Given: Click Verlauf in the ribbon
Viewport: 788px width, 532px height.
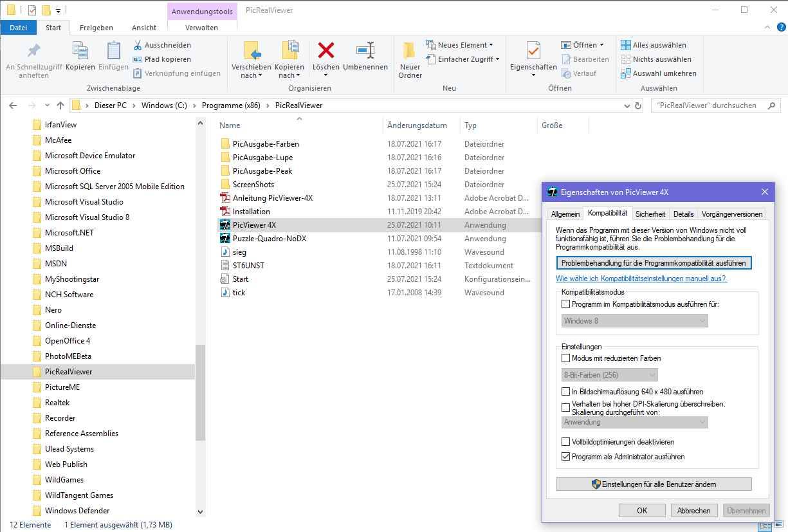Looking at the screenshot, I should click(579, 73).
